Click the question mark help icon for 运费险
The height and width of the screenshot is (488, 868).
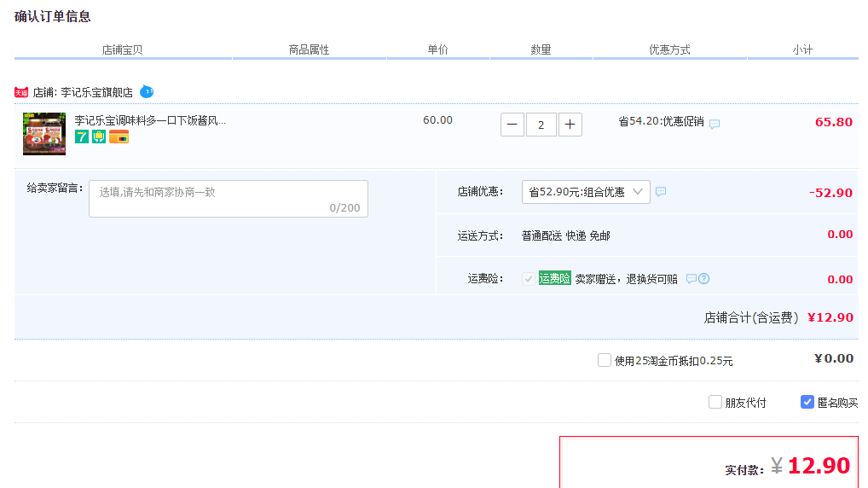[x=703, y=279]
